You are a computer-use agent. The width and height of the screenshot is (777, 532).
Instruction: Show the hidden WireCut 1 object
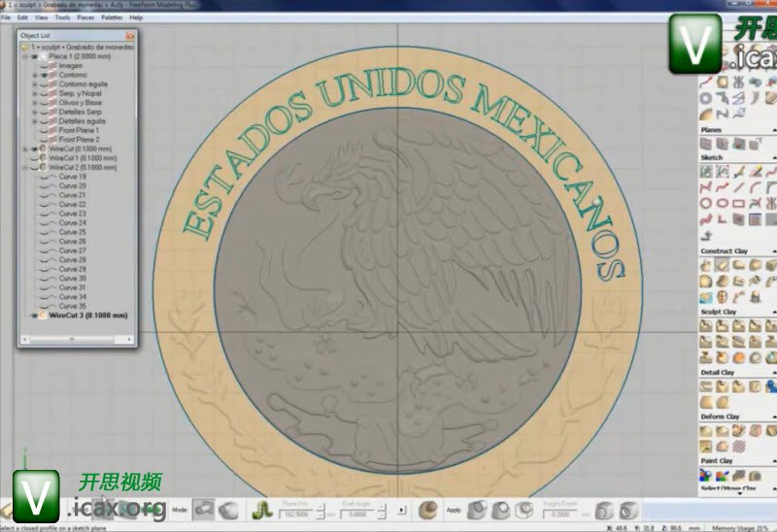(34, 158)
